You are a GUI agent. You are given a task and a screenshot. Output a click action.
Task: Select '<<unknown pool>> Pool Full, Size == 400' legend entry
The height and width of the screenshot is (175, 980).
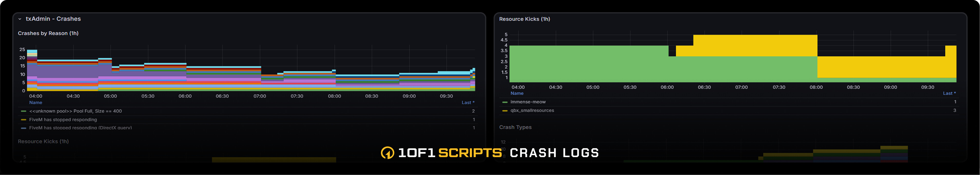[x=75, y=111]
